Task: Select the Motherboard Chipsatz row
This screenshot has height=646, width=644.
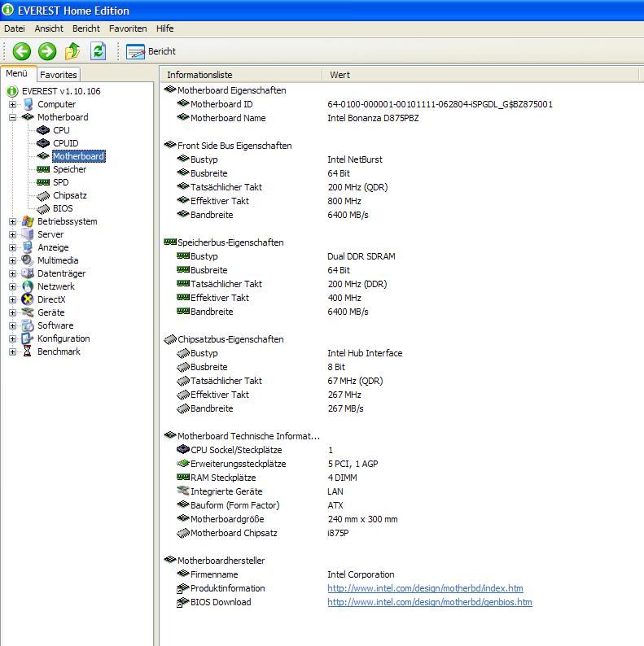Action: (263, 533)
